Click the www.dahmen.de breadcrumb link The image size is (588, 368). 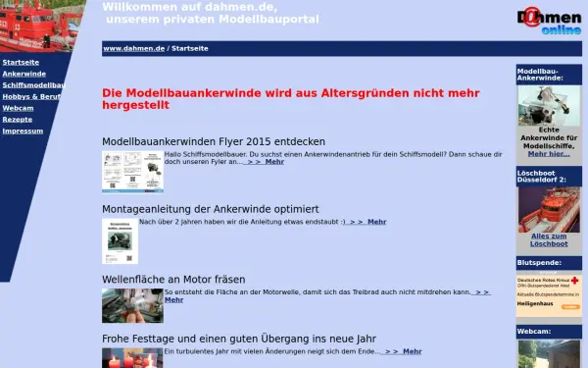pyautogui.click(x=134, y=48)
